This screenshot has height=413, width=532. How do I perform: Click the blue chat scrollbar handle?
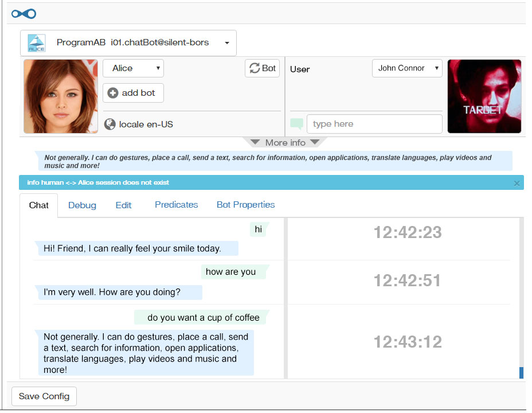click(521, 373)
